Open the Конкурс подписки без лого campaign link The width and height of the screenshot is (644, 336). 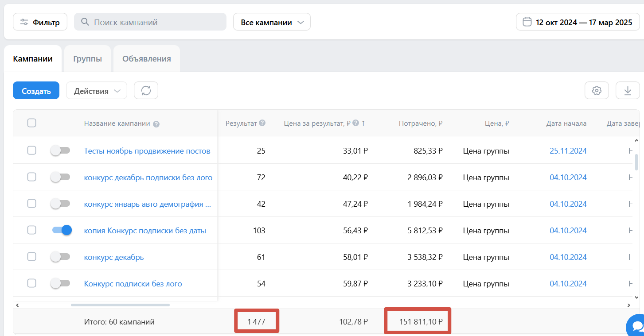point(133,284)
